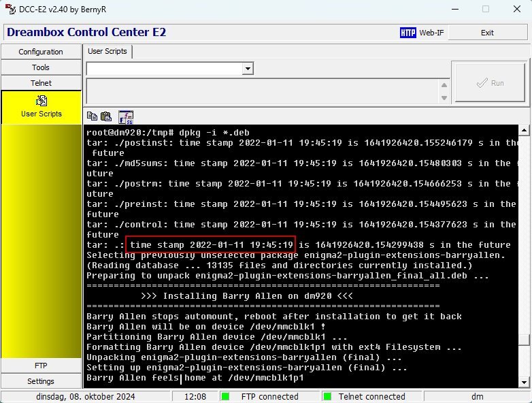Click the script description text area
The height and width of the screenshot is (403, 532).
(x=263, y=91)
